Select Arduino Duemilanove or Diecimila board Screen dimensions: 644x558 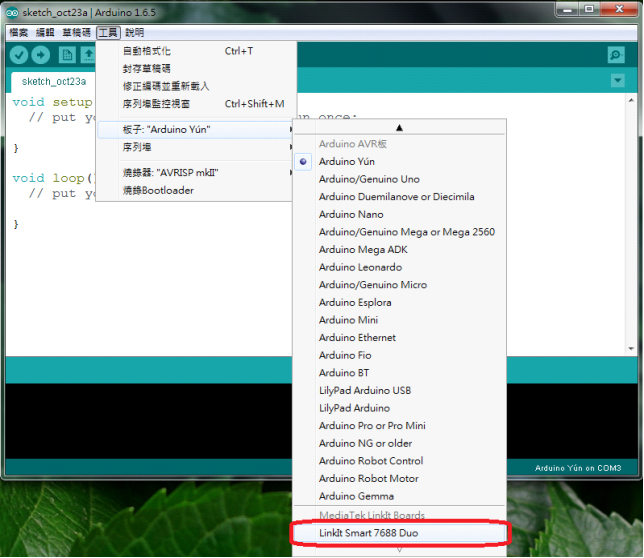click(x=399, y=197)
